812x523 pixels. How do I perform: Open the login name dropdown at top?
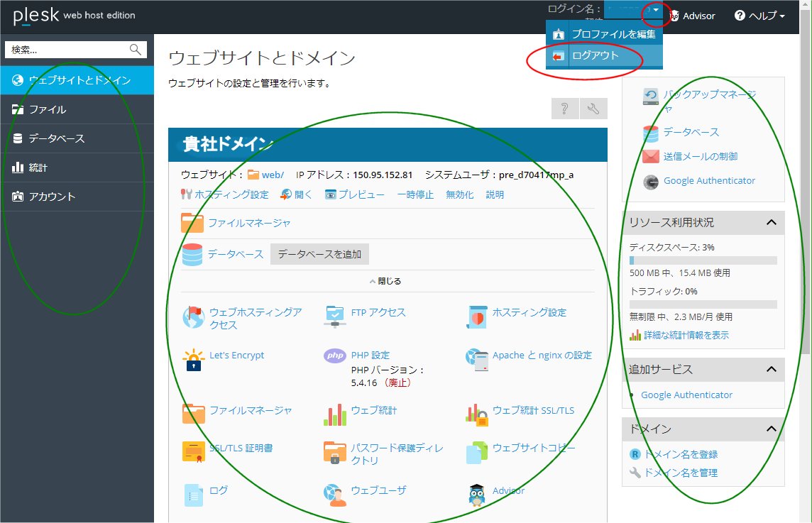[654, 11]
